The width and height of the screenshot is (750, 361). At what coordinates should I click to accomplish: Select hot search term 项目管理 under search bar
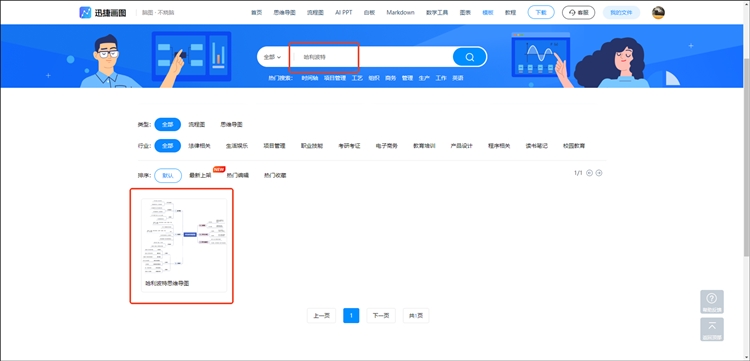click(335, 78)
